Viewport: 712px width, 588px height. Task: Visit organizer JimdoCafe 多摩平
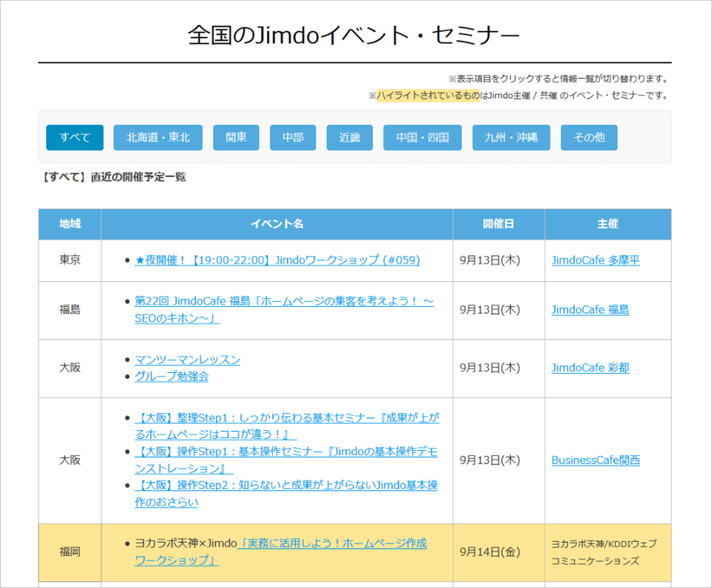tap(596, 260)
